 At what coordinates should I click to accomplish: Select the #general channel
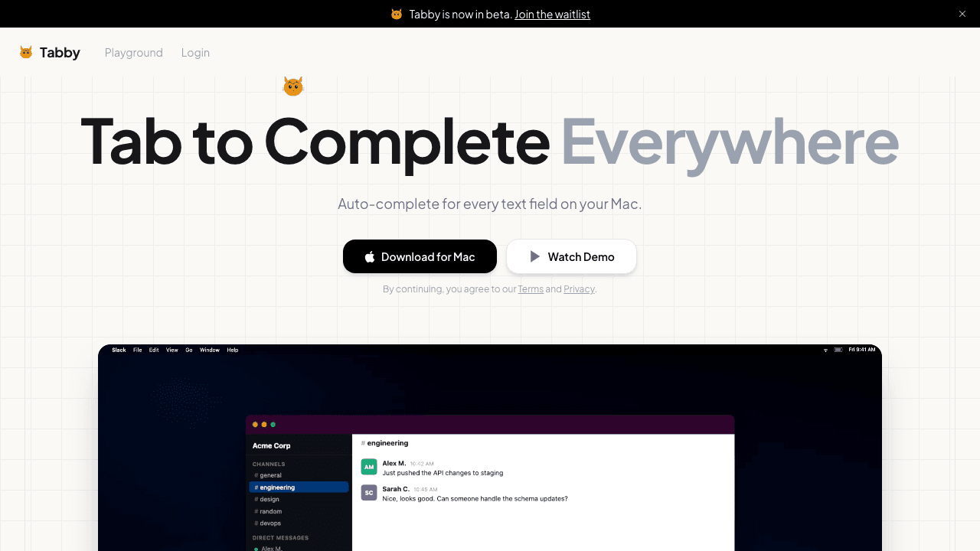(x=270, y=475)
